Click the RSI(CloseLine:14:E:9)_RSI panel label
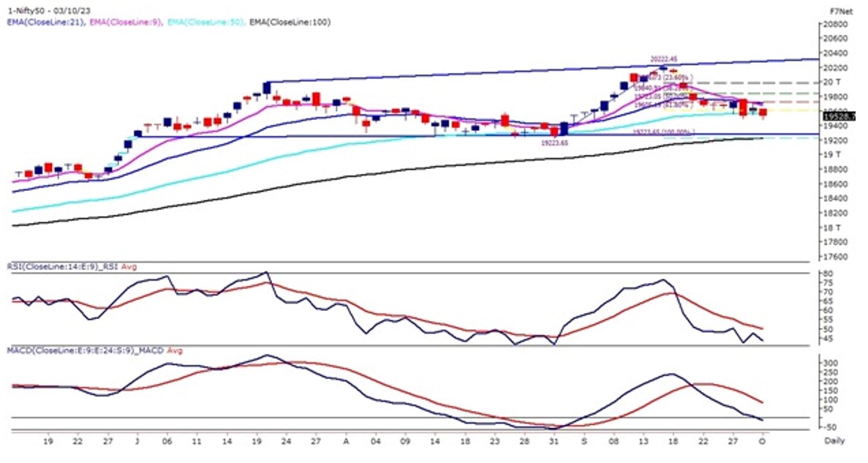868x463 pixels. click(x=63, y=267)
